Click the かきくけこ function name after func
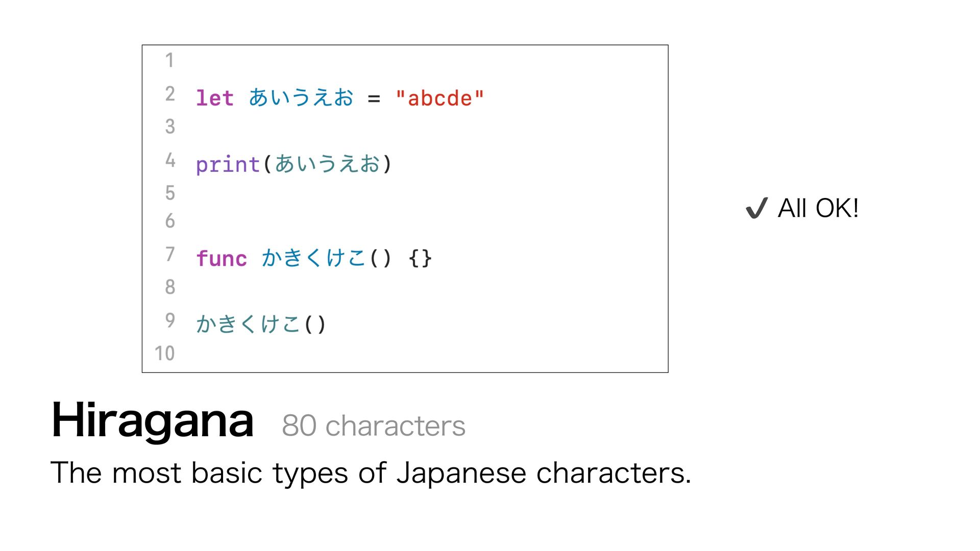This screenshot has width=980, height=551. click(x=313, y=258)
